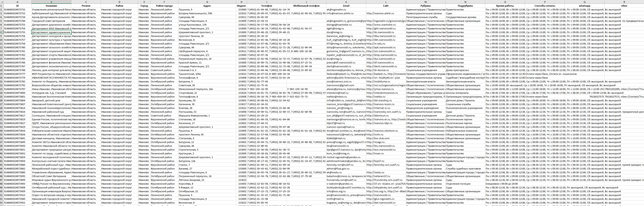Select cell Областной Совет Ветеранов
This screenshot has width=644, height=206.
51,176
